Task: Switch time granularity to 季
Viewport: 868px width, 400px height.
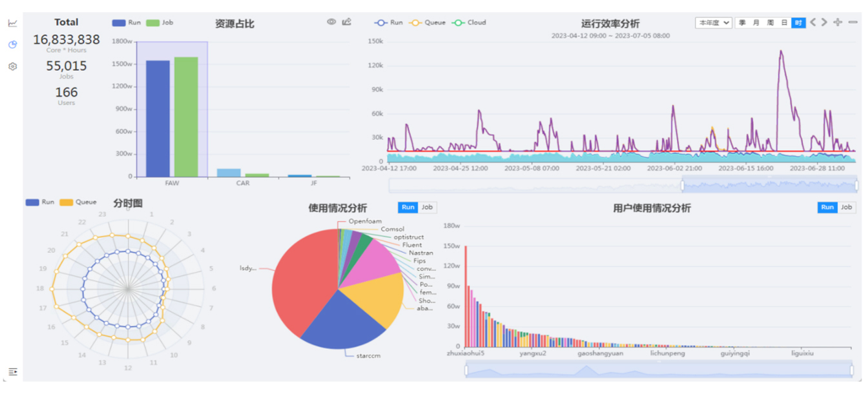Action: click(x=742, y=23)
